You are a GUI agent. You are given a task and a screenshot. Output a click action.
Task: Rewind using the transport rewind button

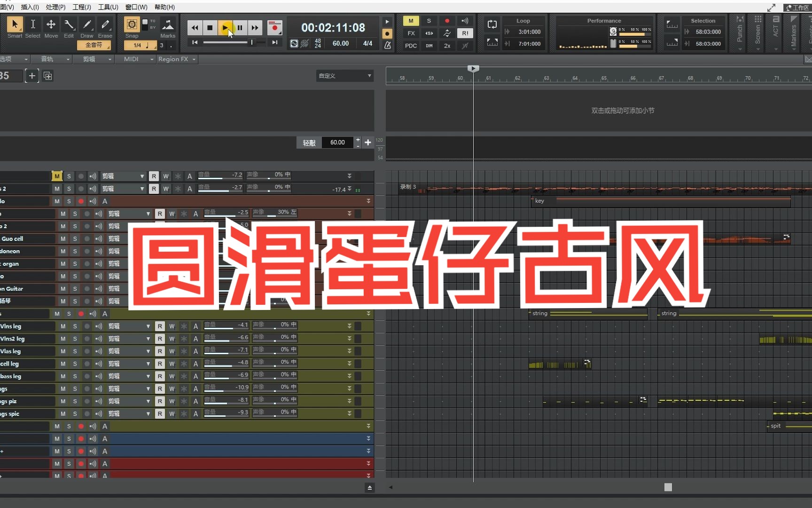195,28
